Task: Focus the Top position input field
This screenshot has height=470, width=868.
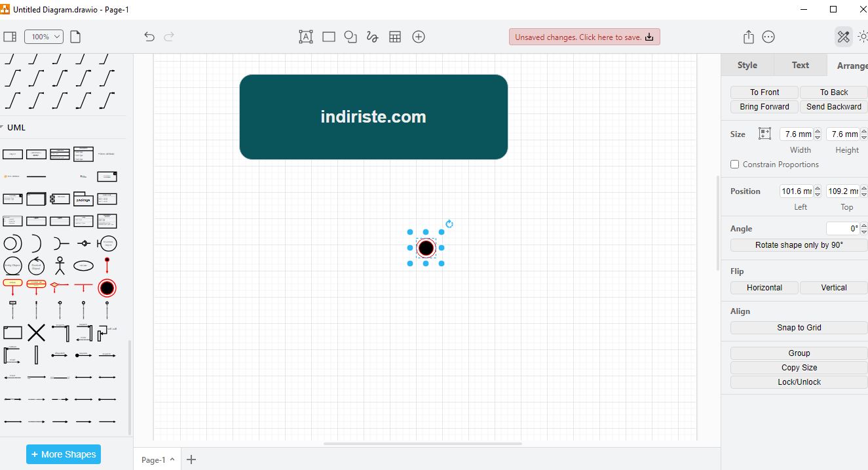Action: 842,191
